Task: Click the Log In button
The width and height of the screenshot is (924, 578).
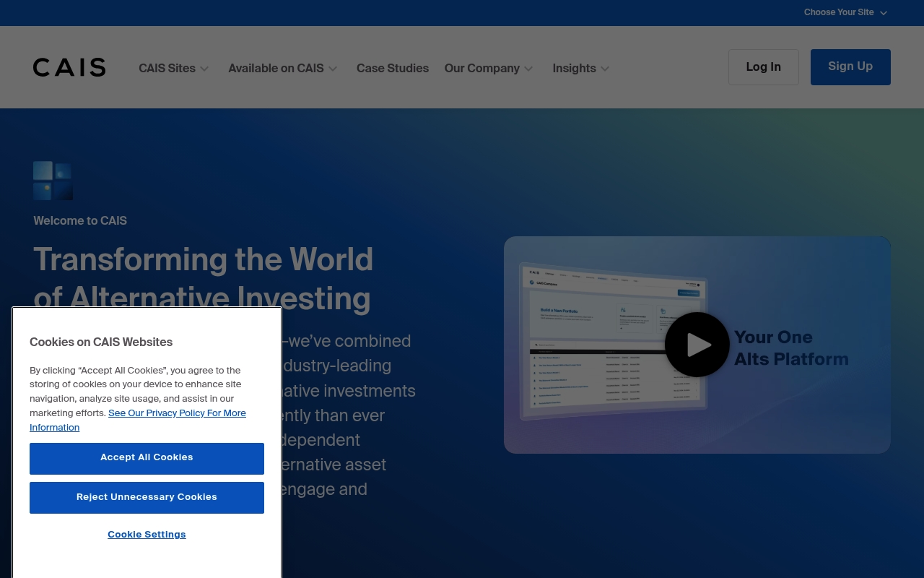Action: click(764, 67)
